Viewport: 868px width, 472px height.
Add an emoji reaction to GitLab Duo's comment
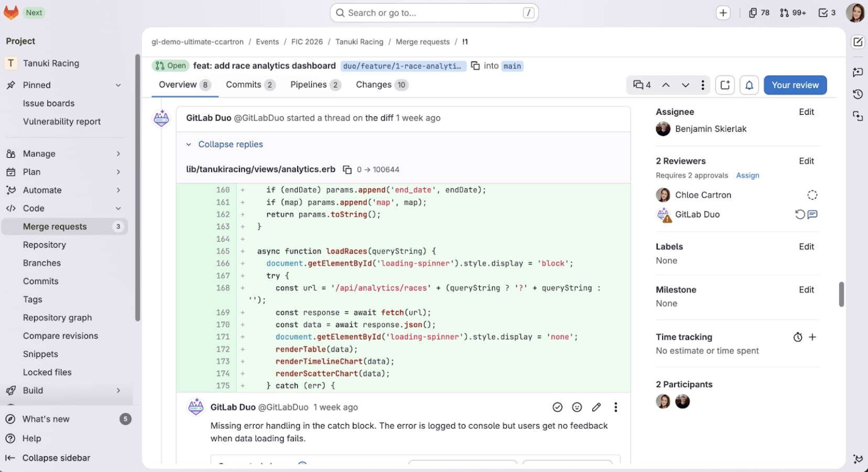click(577, 407)
